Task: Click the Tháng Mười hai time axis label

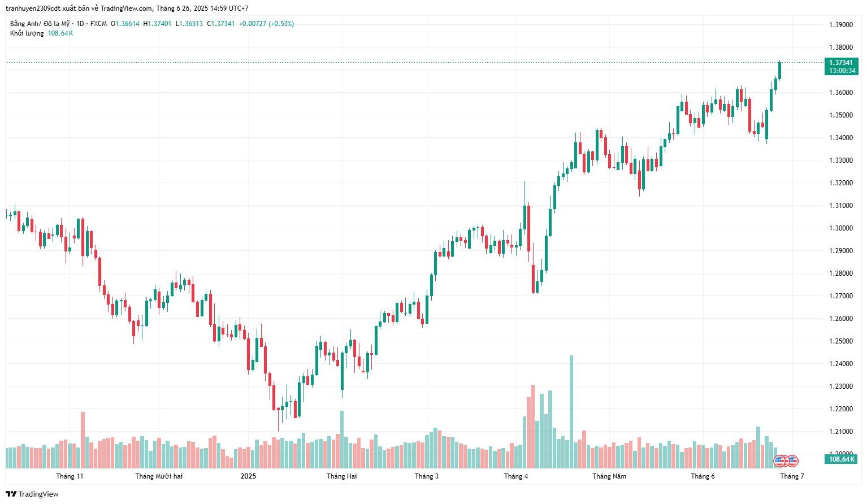Action: pos(159,476)
